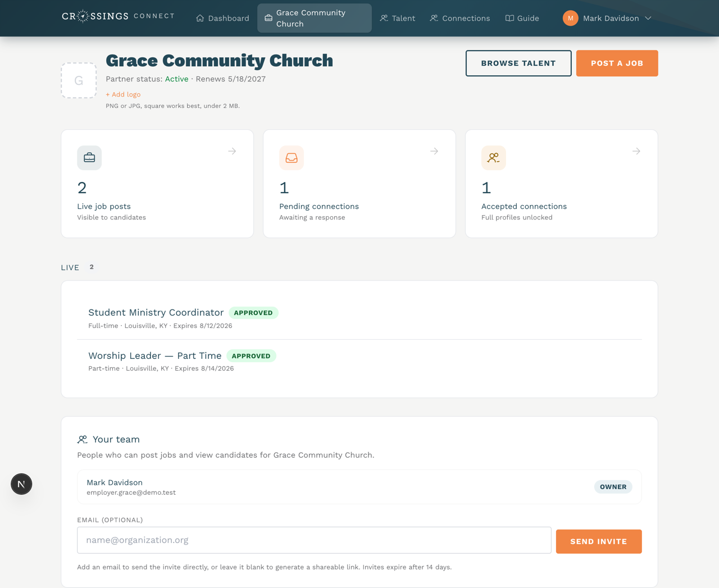Click the 'Visible to candidates' subtitle
The height and width of the screenshot is (588, 719).
coord(111,217)
